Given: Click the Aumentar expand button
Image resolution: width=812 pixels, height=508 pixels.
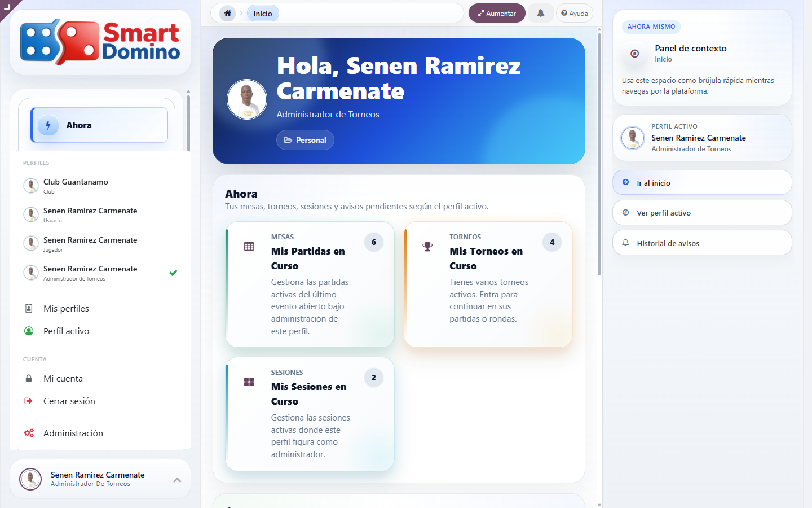Looking at the screenshot, I should 497,13.
